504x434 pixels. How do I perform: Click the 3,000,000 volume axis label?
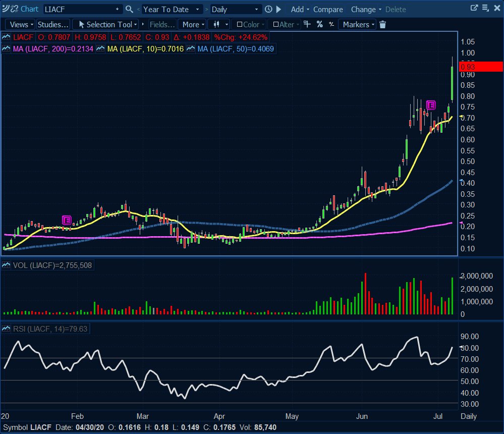[477, 276]
